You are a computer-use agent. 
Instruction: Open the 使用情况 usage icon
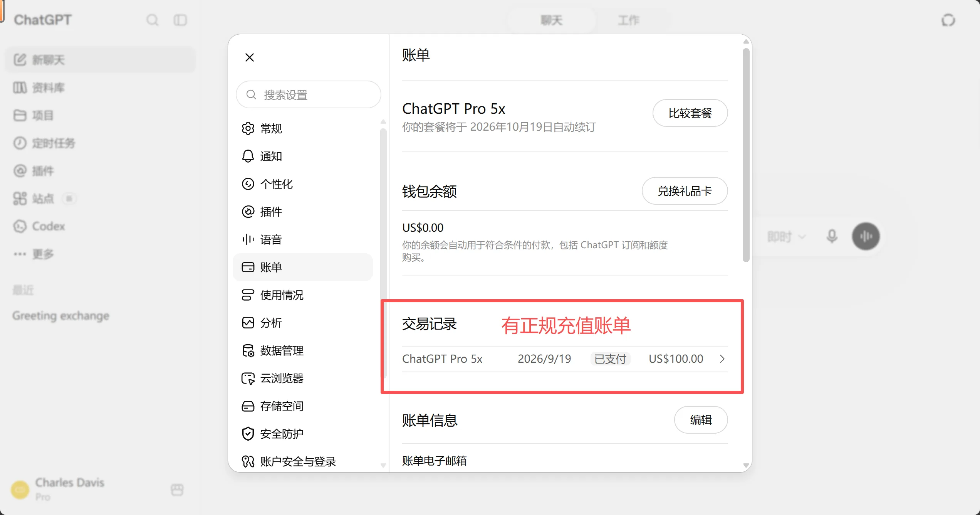(248, 295)
